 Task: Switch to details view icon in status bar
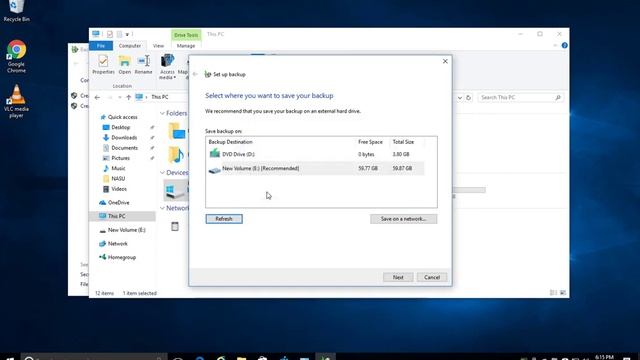[x=553, y=293]
